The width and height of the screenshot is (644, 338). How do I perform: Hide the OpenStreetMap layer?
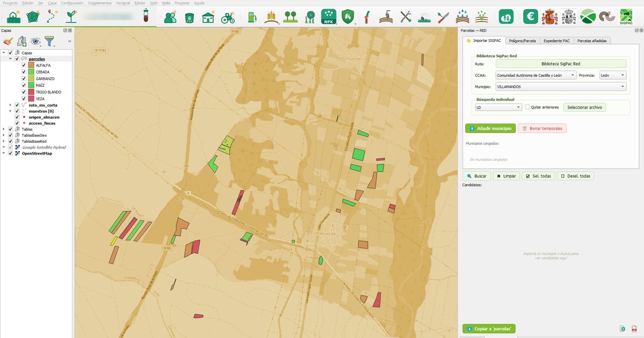click(x=10, y=153)
